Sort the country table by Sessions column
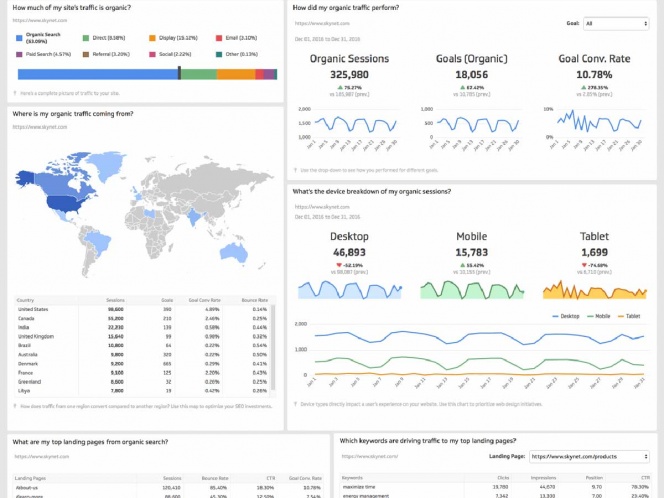Viewport: 664px width, 498px height. pos(115,300)
